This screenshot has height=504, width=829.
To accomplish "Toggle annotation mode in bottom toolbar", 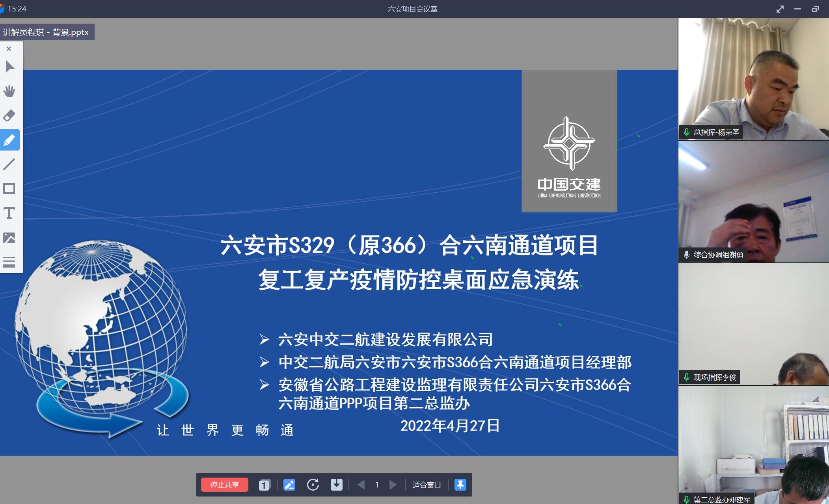I will pos(290,484).
